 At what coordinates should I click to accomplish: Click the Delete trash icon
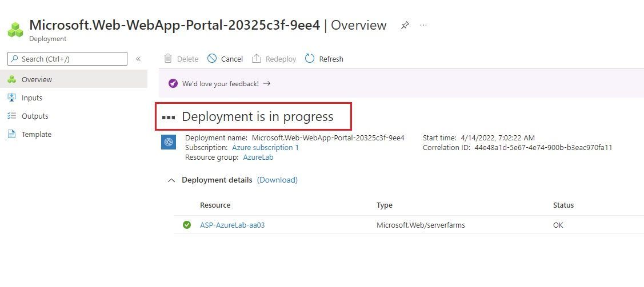tap(168, 59)
